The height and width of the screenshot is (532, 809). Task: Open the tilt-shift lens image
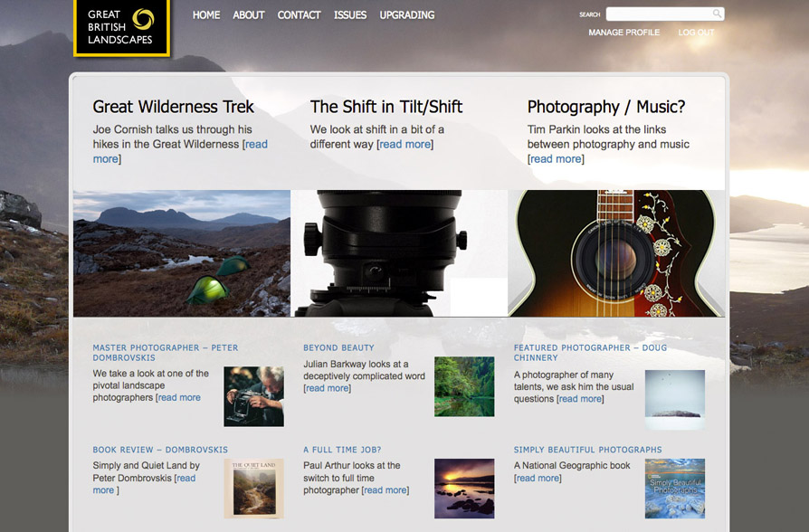tap(399, 253)
